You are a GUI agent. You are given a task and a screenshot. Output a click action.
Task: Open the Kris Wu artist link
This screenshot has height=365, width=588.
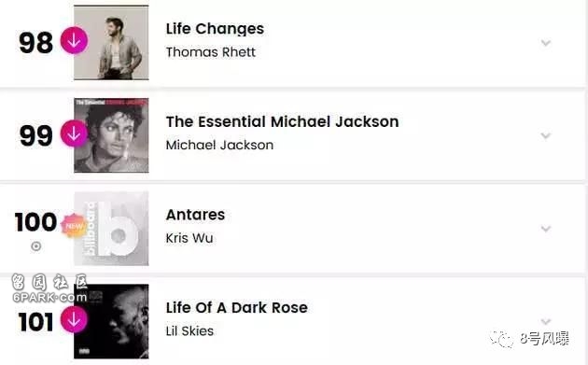189,238
